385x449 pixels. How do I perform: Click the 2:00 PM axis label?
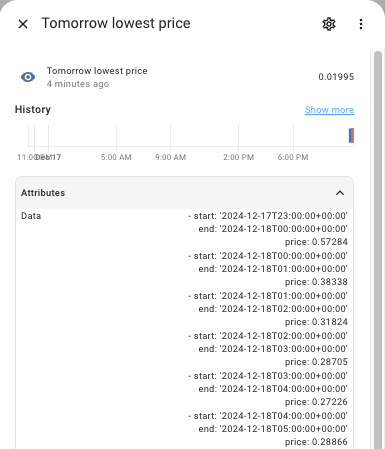(238, 157)
